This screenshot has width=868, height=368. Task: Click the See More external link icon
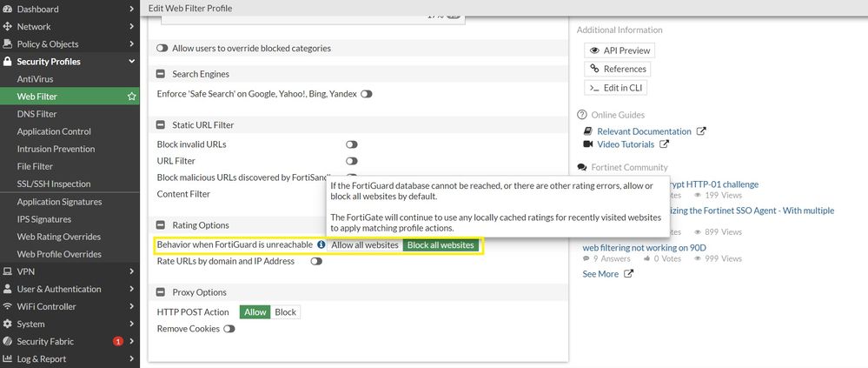[x=629, y=274]
